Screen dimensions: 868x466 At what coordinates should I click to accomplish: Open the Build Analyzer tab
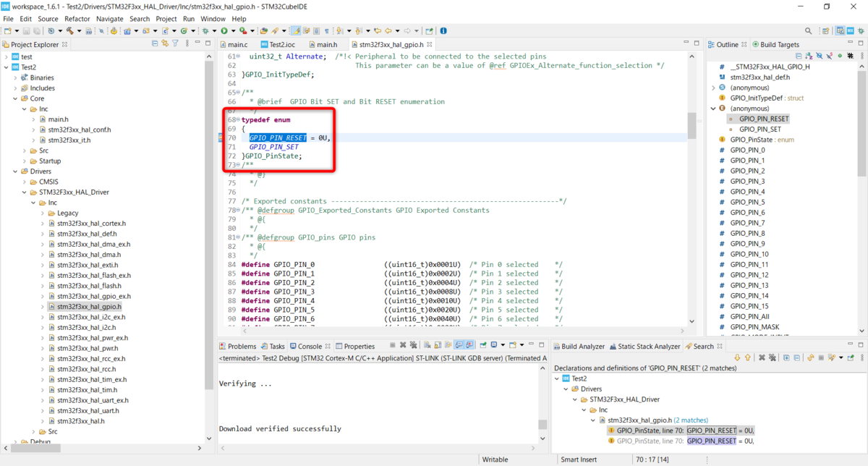(578, 347)
